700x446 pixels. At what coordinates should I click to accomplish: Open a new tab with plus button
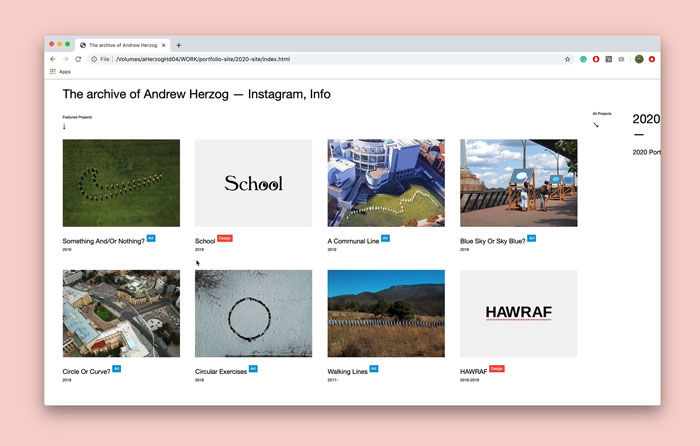[x=179, y=45]
